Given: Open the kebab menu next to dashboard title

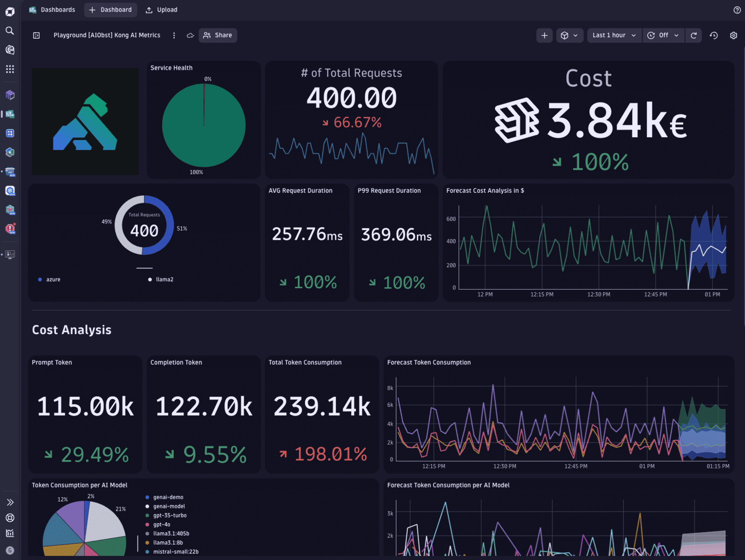Looking at the screenshot, I should pyautogui.click(x=174, y=35).
